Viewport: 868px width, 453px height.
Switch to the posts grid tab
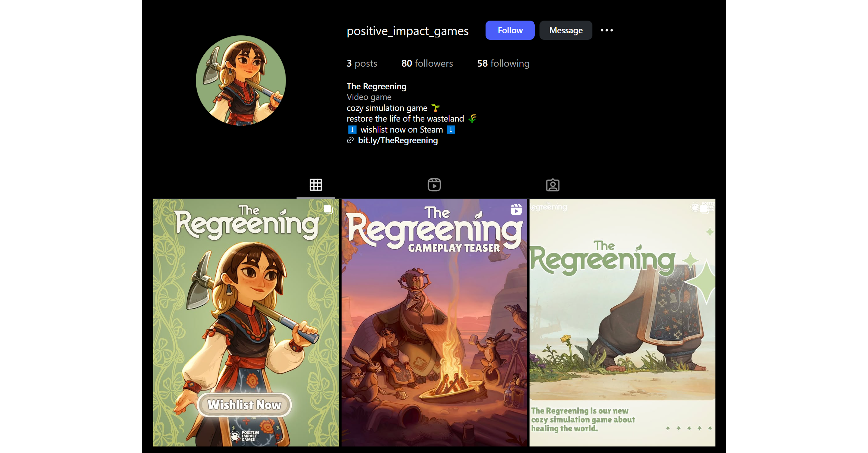tap(315, 185)
